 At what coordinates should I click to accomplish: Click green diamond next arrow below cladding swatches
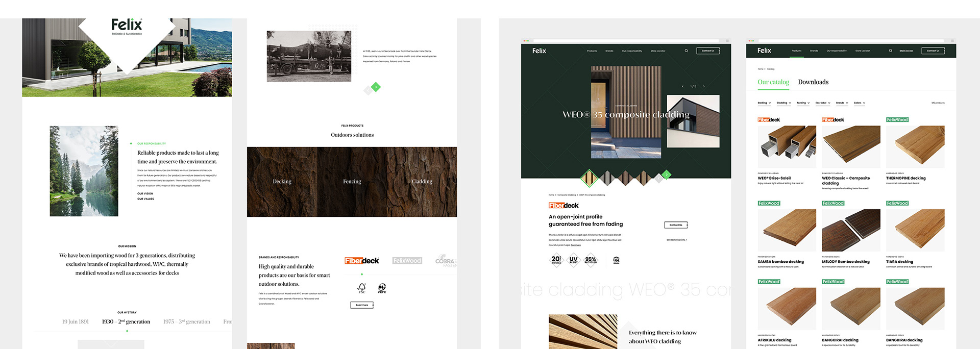(666, 174)
